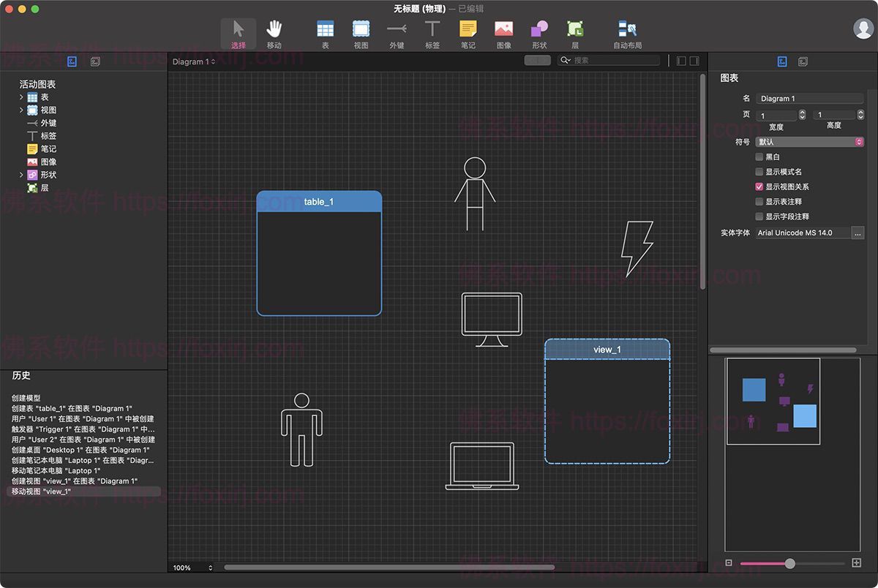Select the '创建视图 "view_1"' history entry
This screenshot has height=588, width=878.
pyautogui.click(x=75, y=481)
